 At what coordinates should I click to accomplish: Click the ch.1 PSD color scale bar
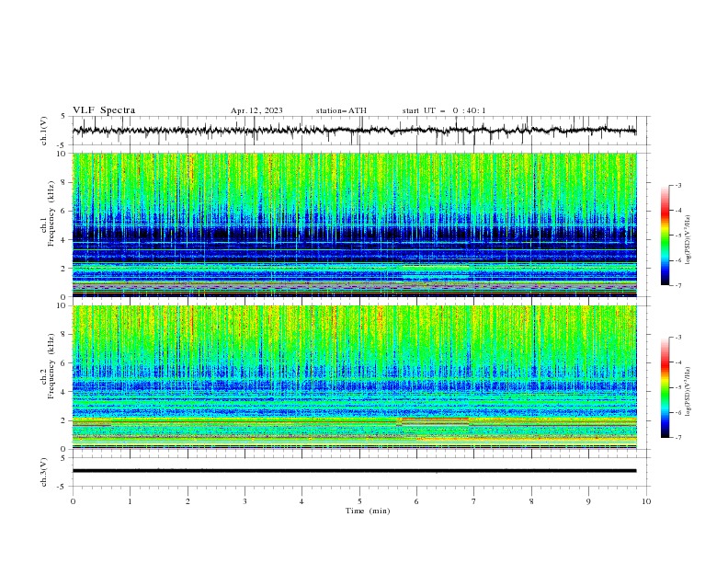point(665,236)
